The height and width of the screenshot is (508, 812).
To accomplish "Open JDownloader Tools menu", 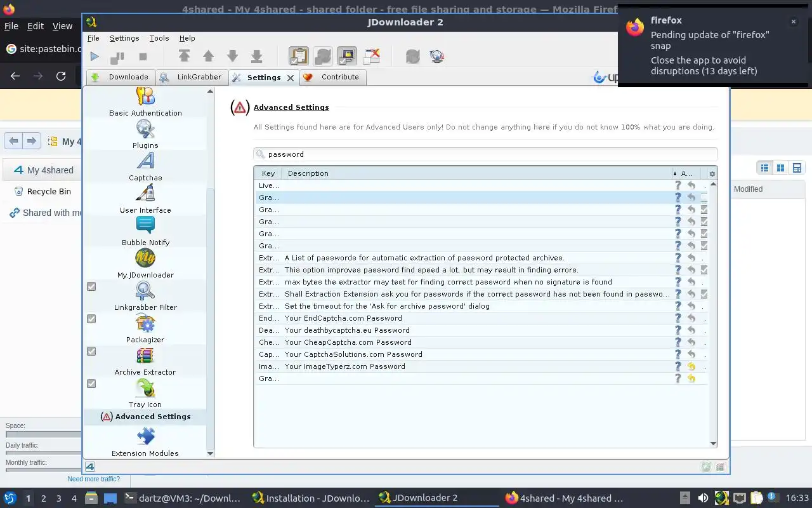I will pos(159,38).
